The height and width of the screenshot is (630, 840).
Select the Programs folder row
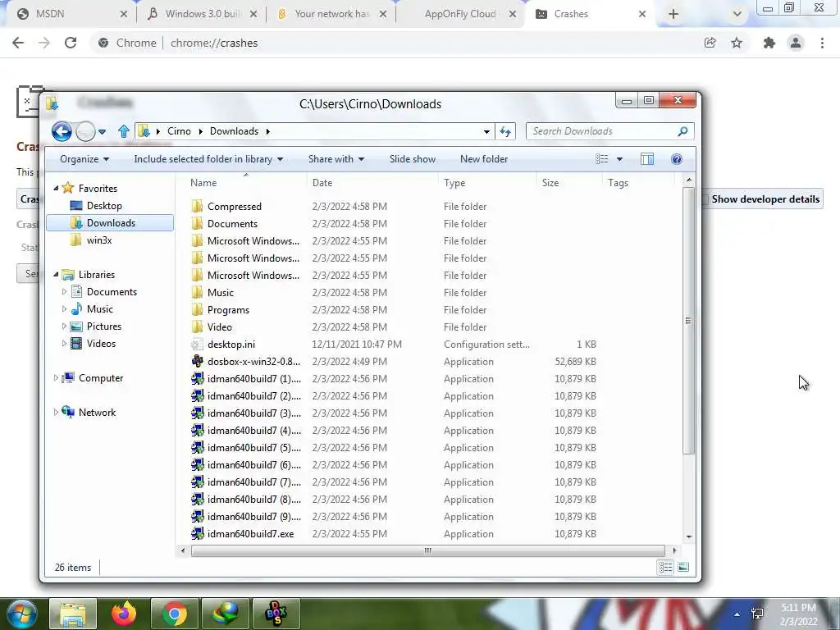(x=394, y=310)
